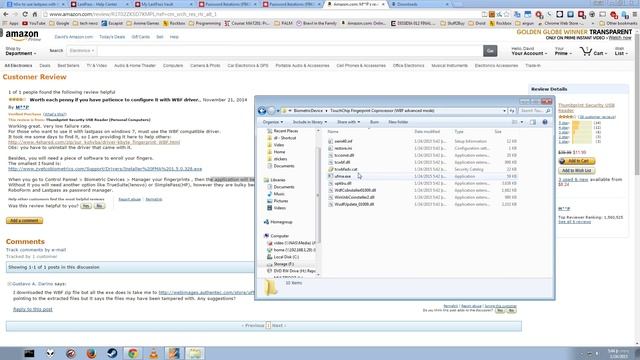Open Amazon shopping cart icon

pos(586,51)
